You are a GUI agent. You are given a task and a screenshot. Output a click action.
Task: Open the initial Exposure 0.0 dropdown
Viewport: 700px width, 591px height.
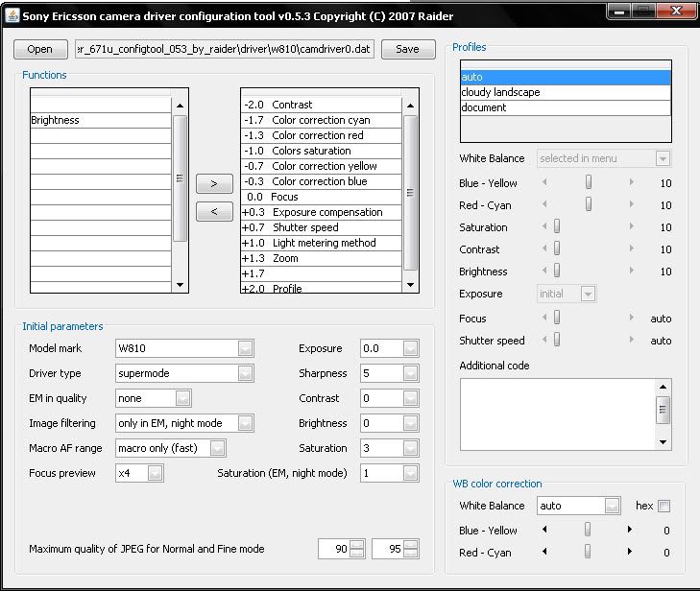click(x=410, y=348)
